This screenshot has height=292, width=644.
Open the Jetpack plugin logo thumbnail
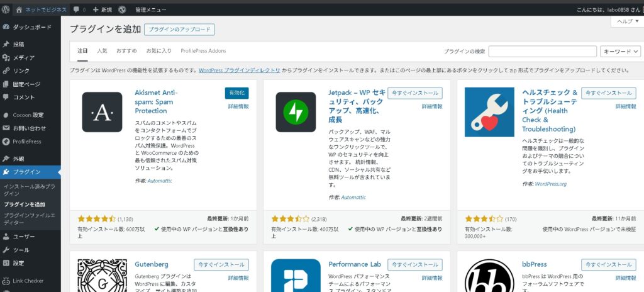coord(296,112)
